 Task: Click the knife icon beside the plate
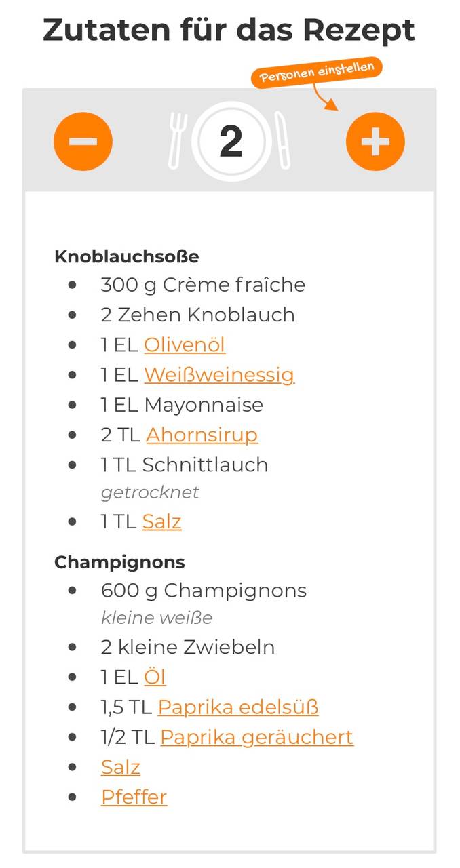[282, 141]
